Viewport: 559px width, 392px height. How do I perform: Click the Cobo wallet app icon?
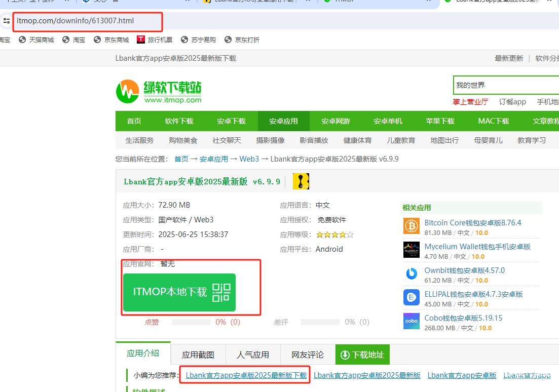(x=412, y=321)
